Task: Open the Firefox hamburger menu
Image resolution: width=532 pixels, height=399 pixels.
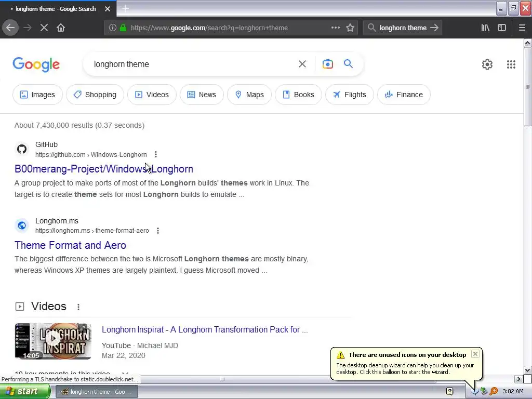Action: (x=522, y=28)
